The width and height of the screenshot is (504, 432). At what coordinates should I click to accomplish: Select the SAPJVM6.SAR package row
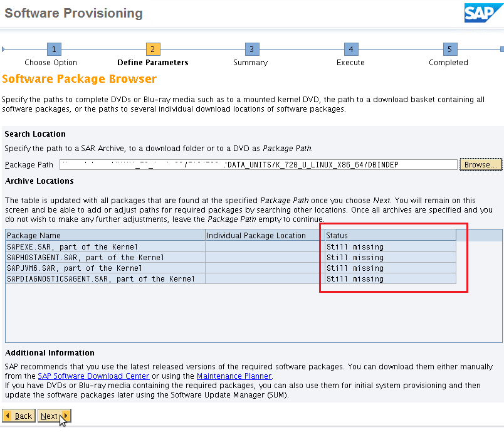tap(231, 268)
